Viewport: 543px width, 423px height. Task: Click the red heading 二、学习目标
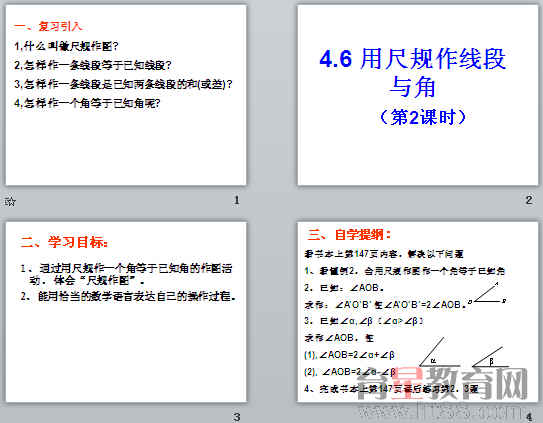64,242
